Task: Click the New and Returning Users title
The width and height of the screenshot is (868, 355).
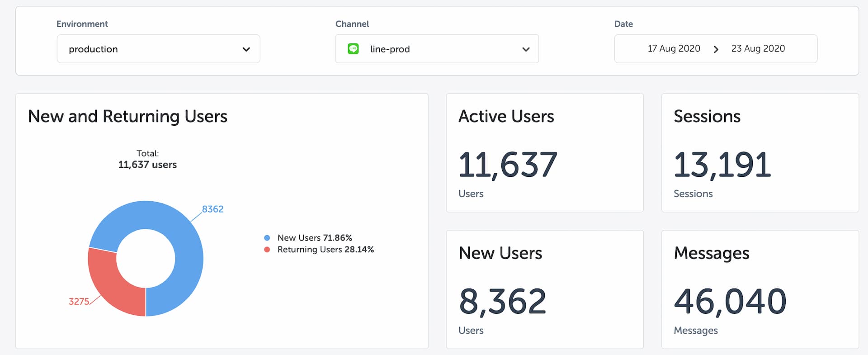Action: click(127, 116)
